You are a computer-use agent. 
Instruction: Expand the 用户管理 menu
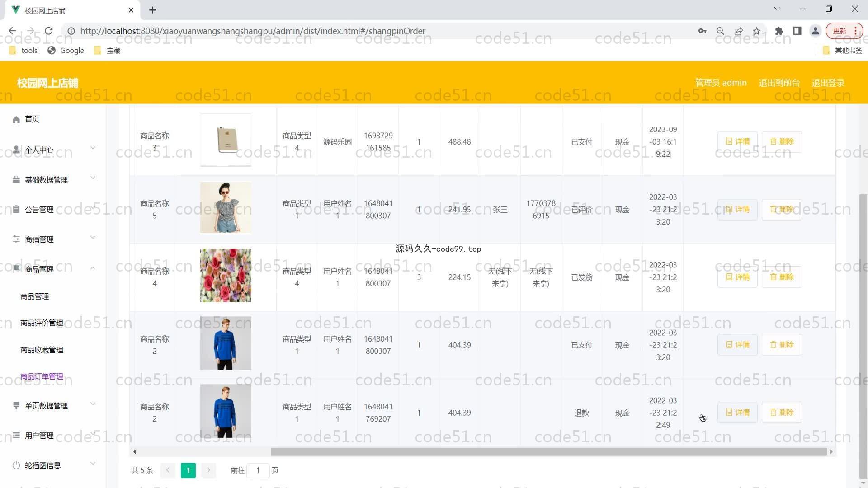tap(53, 435)
